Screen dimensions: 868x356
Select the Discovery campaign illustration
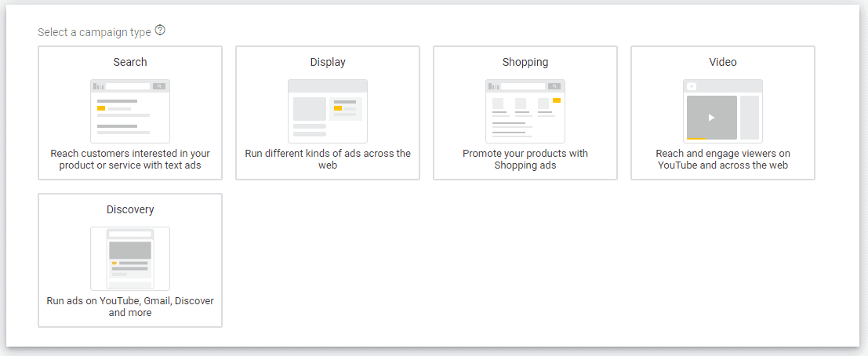point(130,259)
